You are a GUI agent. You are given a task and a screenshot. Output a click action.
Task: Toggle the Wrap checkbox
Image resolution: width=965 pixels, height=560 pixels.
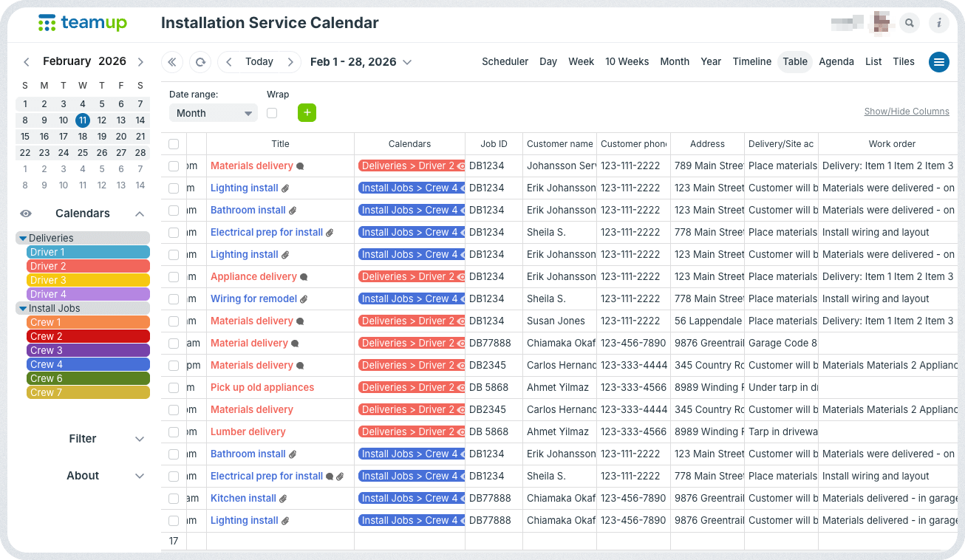click(272, 113)
